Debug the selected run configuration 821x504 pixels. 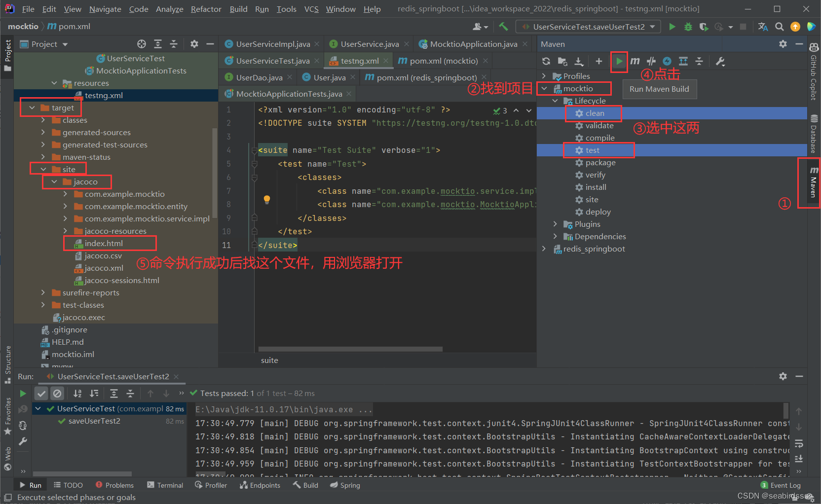tap(688, 27)
